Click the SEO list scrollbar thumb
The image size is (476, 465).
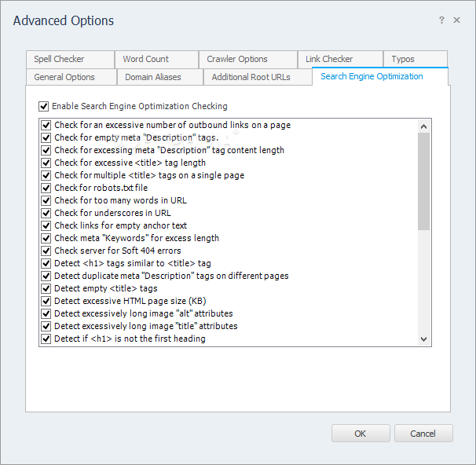pyautogui.click(x=424, y=181)
